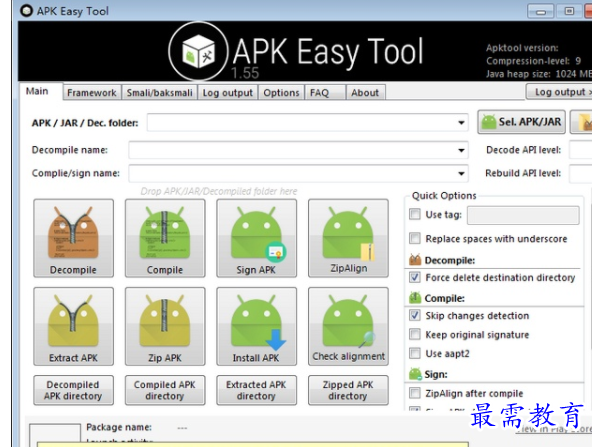Enable ZipAlign after compile
Image resolution: width=592 pixels, height=447 pixels.
(x=415, y=393)
